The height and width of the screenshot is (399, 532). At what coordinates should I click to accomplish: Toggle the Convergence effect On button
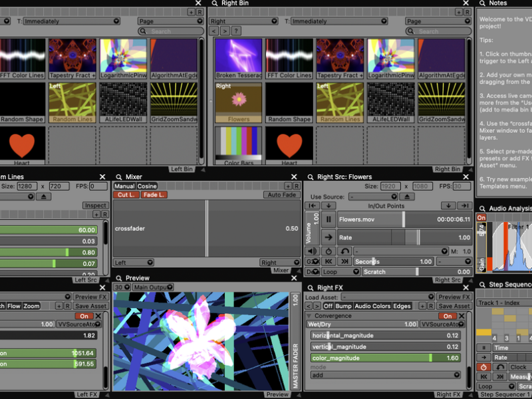(x=448, y=316)
